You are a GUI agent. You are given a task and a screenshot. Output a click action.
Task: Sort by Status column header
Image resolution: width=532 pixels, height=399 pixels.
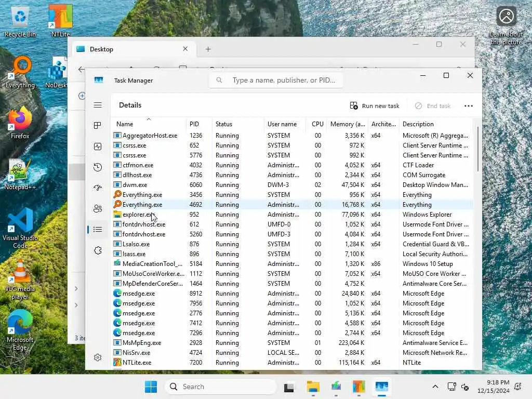click(x=238, y=124)
